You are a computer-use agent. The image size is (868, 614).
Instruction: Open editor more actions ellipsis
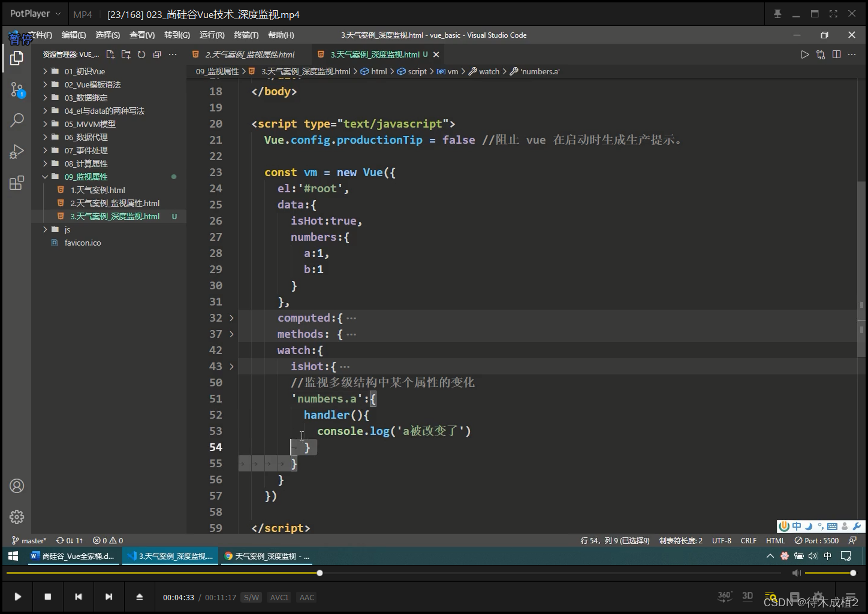coord(852,55)
